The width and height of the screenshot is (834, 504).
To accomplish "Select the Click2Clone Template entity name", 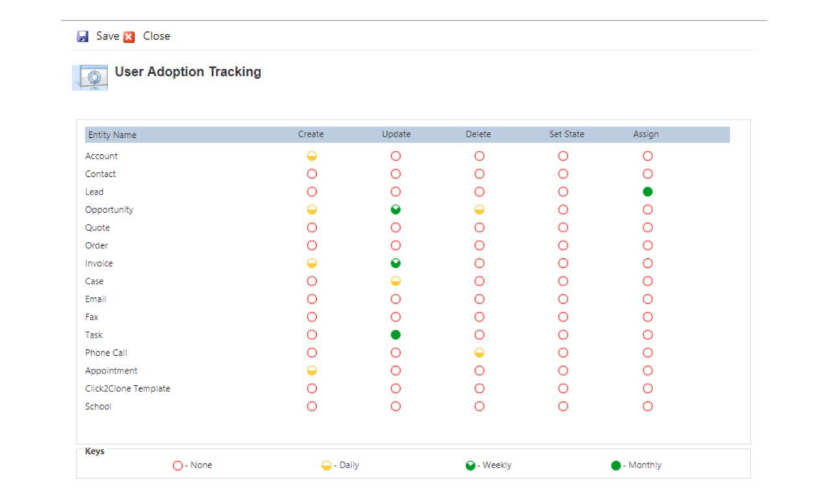I will coord(128,389).
